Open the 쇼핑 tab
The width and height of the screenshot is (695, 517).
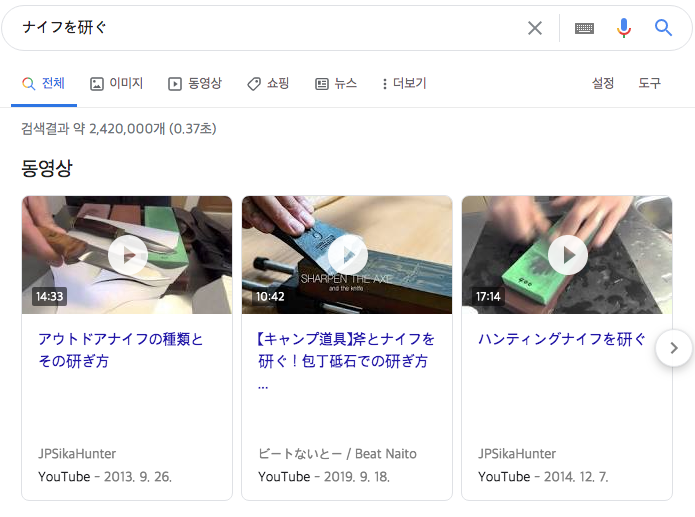click(x=268, y=83)
